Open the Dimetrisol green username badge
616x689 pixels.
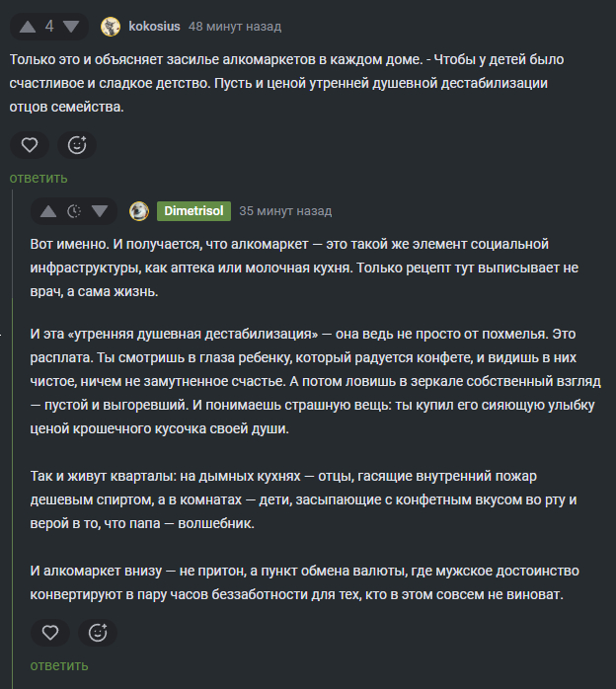click(x=193, y=211)
